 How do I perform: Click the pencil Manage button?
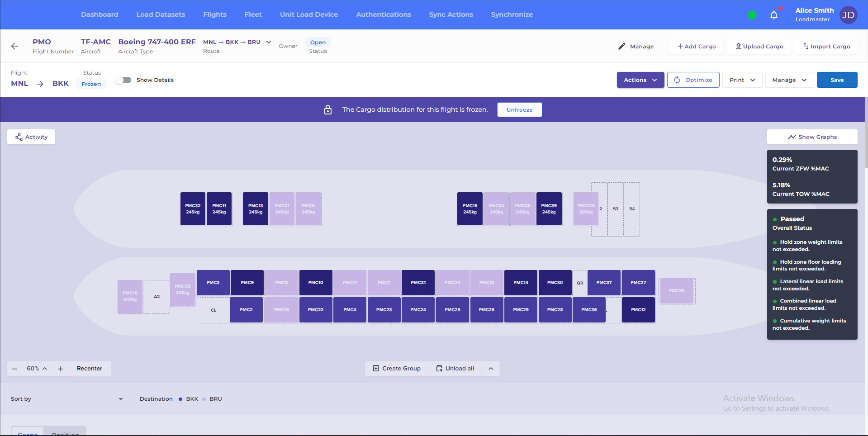[636, 46]
